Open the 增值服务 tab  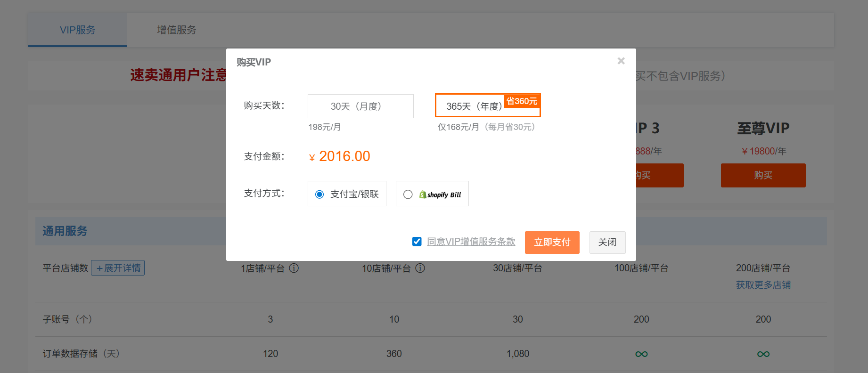[177, 30]
